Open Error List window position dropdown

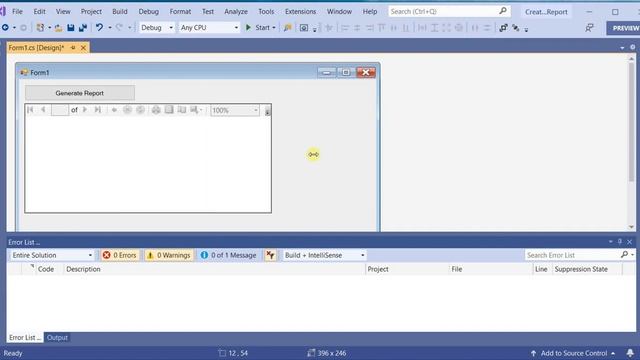[x=611, y=242]
